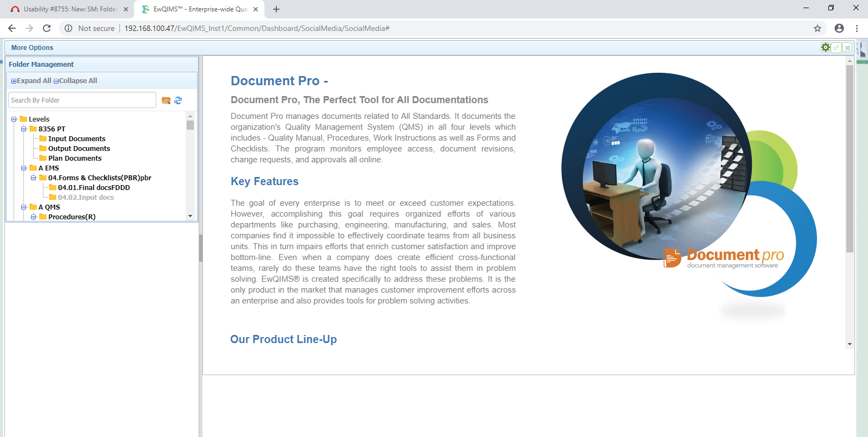Go back with the browser back arrow
868x437 pixels.
12,28
